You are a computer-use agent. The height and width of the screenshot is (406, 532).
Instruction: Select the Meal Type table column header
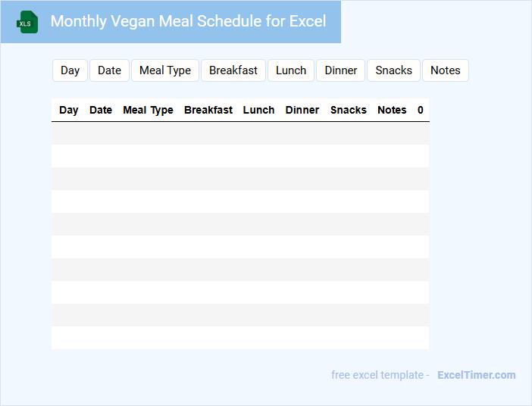148,110
